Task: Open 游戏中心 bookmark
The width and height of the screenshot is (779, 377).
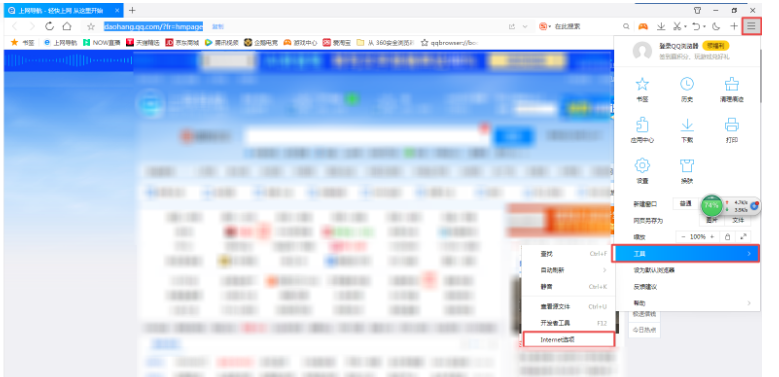Action: pos(301,43)
